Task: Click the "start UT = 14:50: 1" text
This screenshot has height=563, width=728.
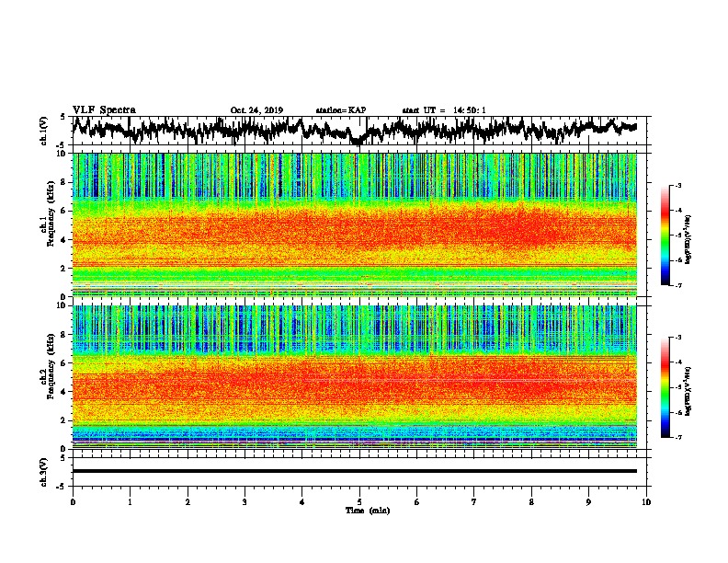Action: click(444, 110)
